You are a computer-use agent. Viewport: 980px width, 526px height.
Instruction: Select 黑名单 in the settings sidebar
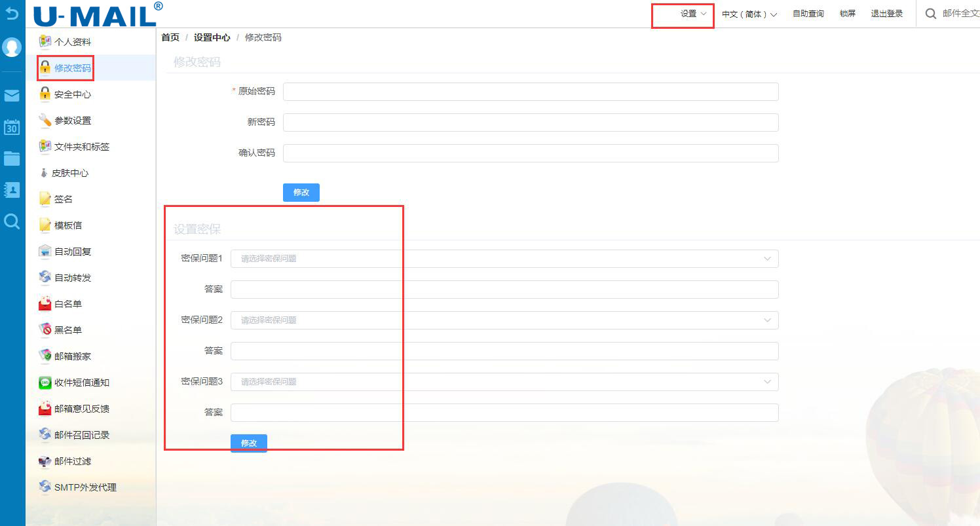pos(67,330)
